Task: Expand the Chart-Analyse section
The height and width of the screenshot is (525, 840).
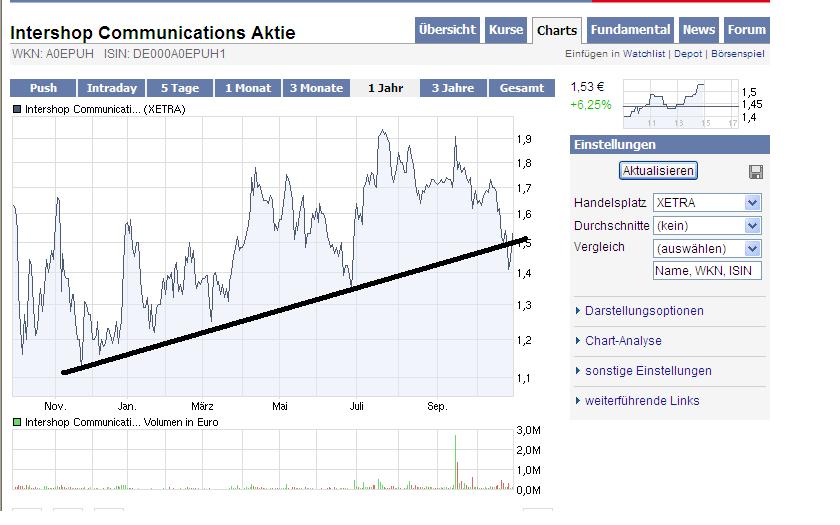Action: coord(623,341)
